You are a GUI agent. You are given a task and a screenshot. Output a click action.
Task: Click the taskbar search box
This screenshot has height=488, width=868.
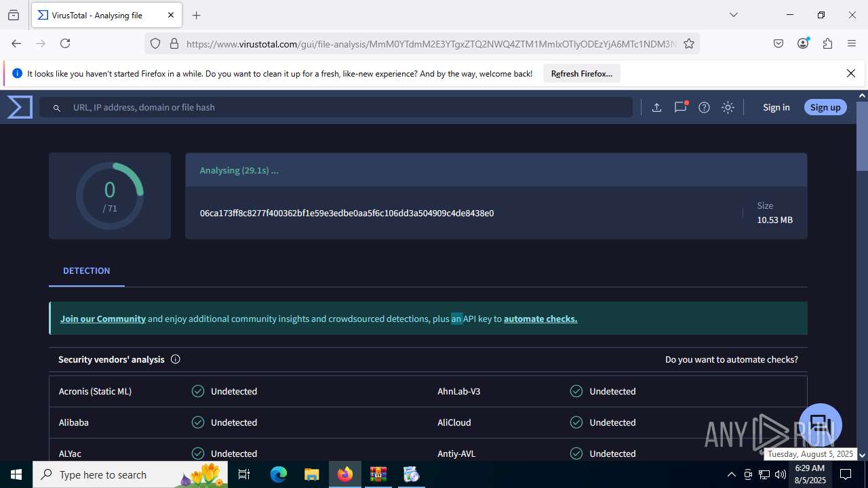(132, 474)
